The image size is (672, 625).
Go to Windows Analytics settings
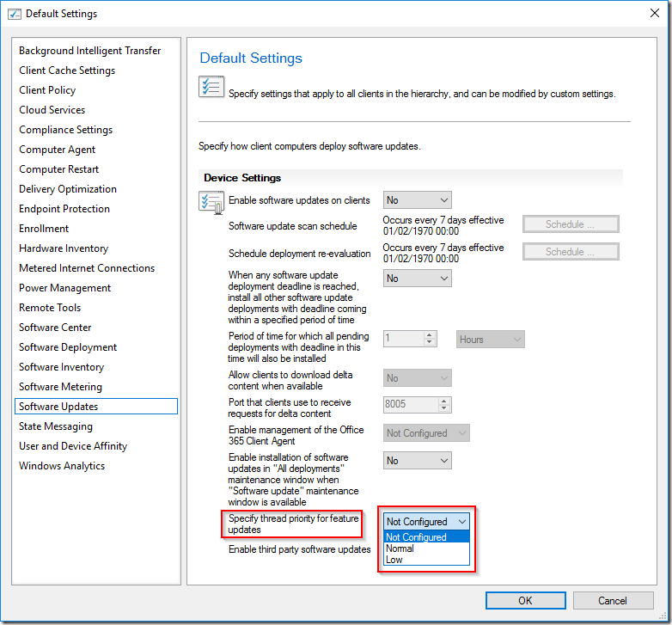coord(62,466)
